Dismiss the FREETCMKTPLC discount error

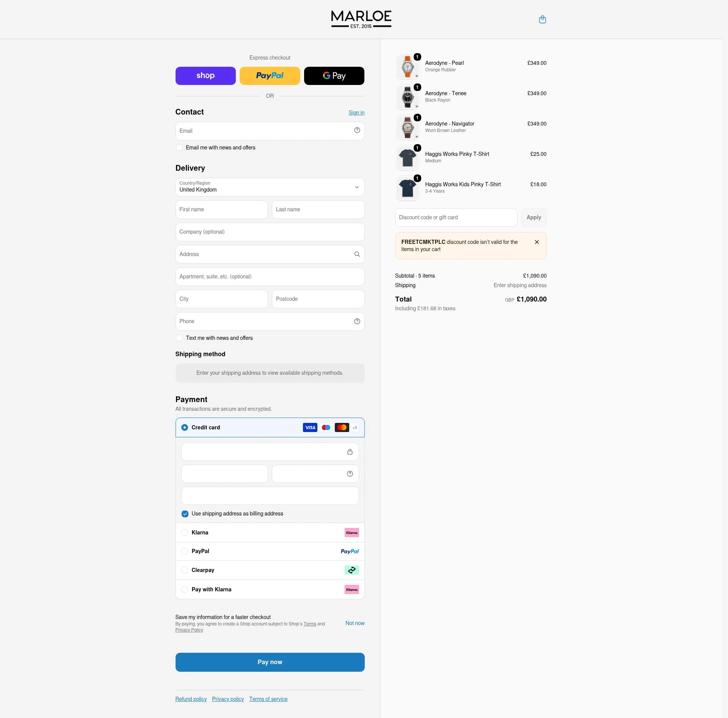(x=537, y=242)
